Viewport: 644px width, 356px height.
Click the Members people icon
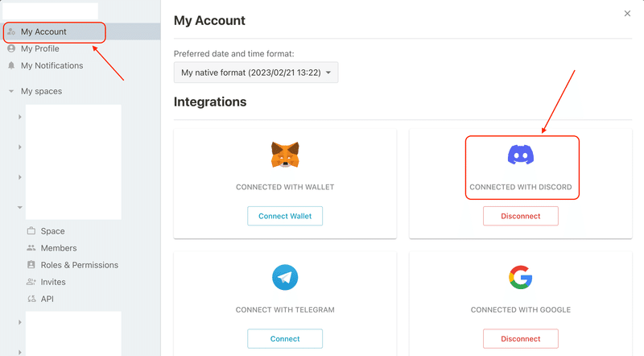pos(31,248)
